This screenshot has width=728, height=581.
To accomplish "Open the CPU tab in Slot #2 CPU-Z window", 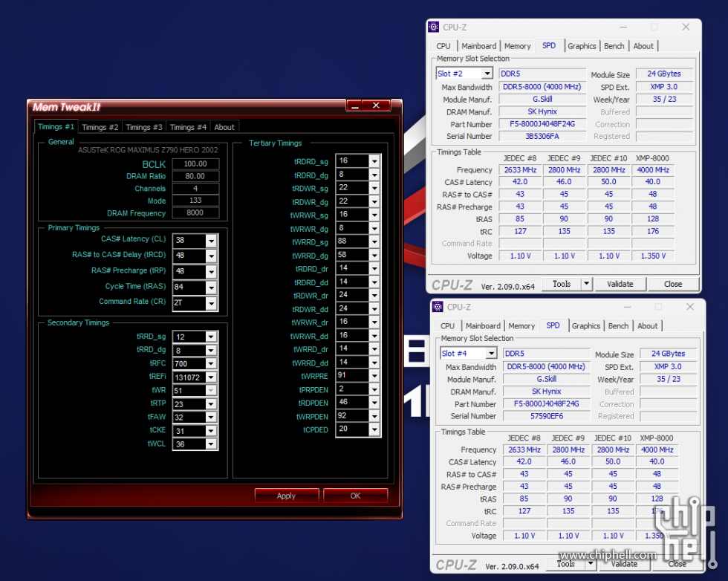I will coord(443,46).
